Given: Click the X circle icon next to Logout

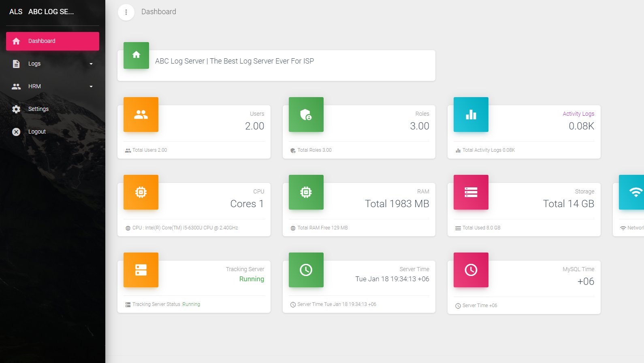Looking at the screenshot, I should pyautogui.click(x=16, y=132).
